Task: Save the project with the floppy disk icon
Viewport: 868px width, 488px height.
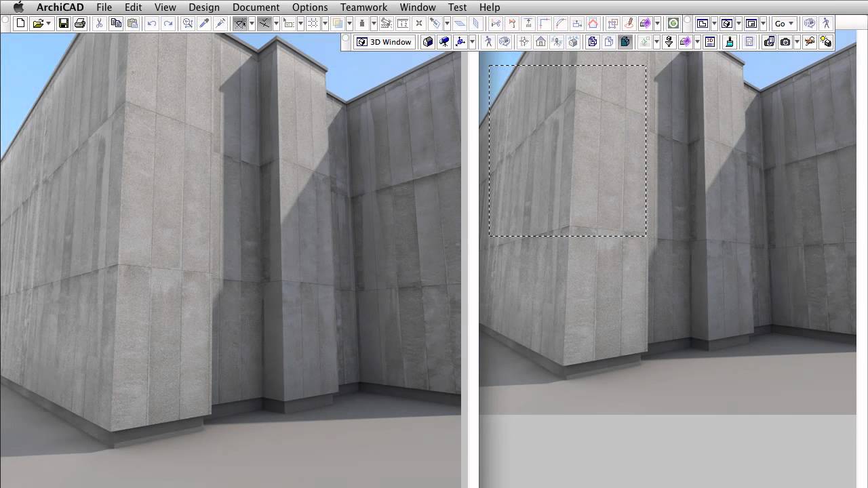Action: (63, 24)
